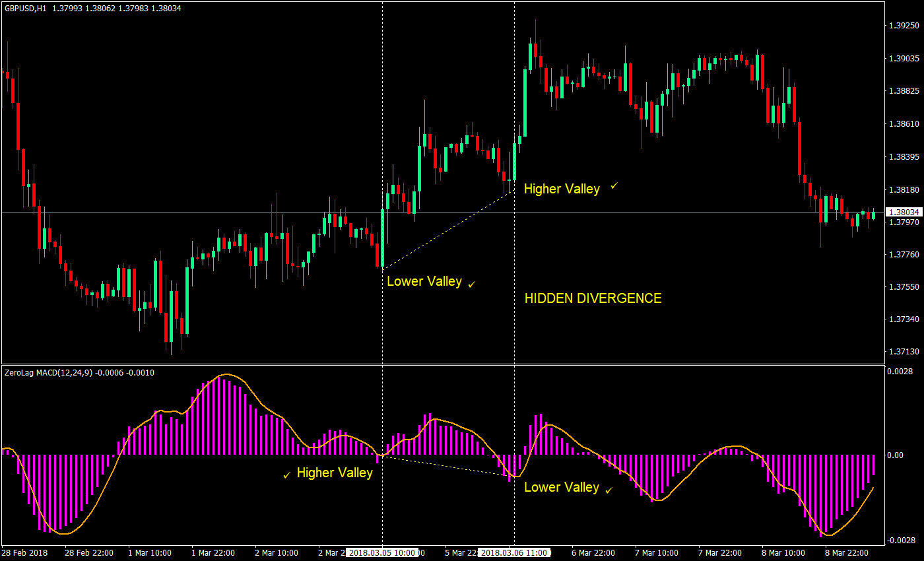The image size is (924, 561).
Task: Select the Higher Valley label in MACD panel
Action: 335,473
